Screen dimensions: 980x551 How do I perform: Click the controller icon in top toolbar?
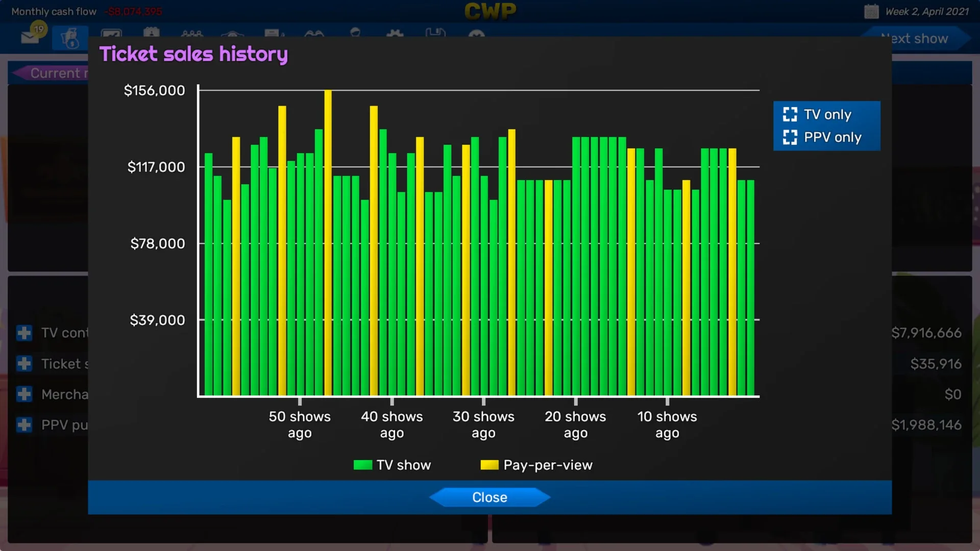click(314, 34)
